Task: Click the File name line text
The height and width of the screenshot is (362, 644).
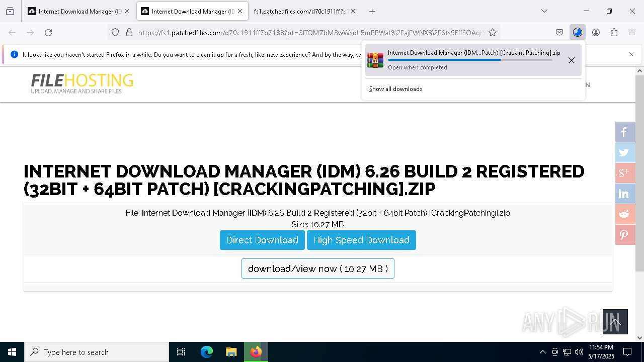Action: 318,213
